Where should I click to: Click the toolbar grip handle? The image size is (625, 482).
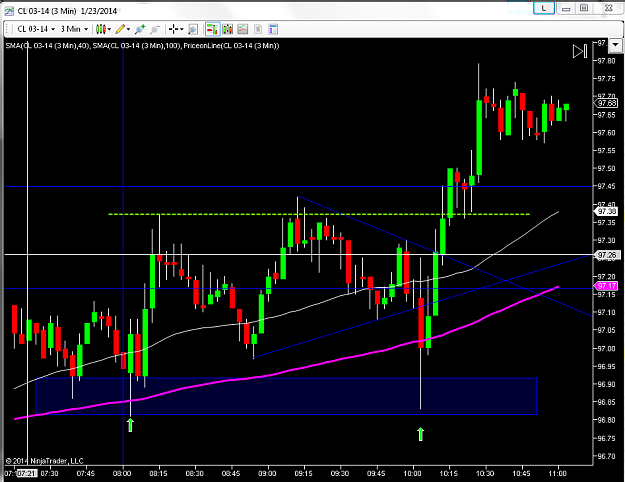7,29
